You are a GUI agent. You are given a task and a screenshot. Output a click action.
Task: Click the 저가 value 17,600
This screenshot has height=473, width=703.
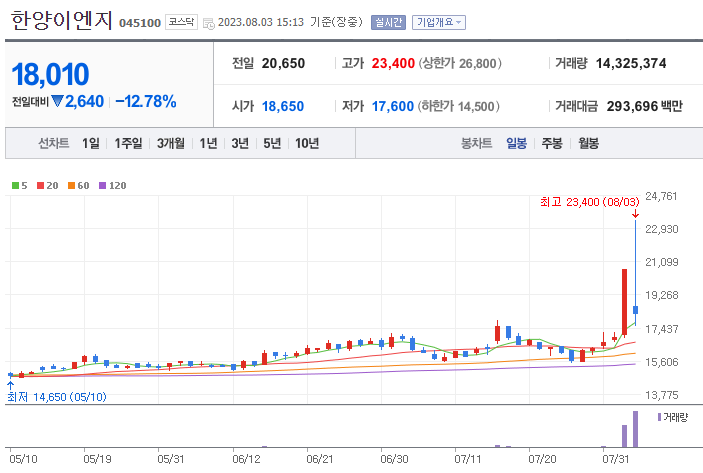(393, 107)
